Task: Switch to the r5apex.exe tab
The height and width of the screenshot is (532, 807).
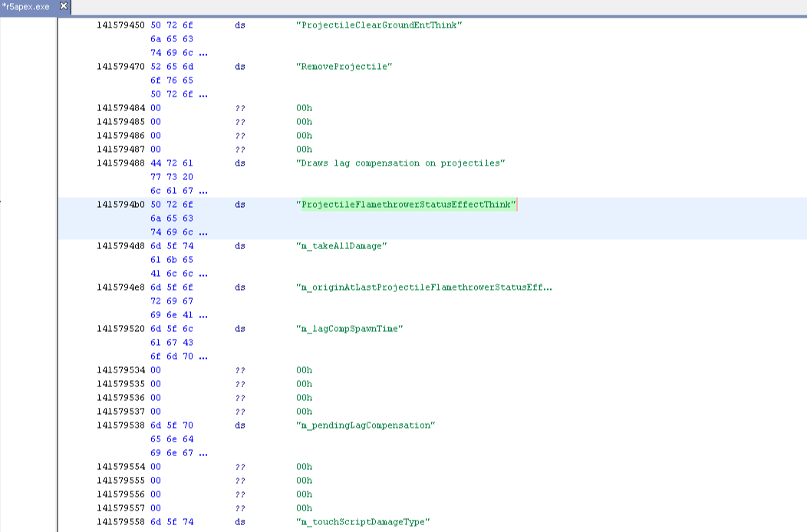Action: coord(26,7)
